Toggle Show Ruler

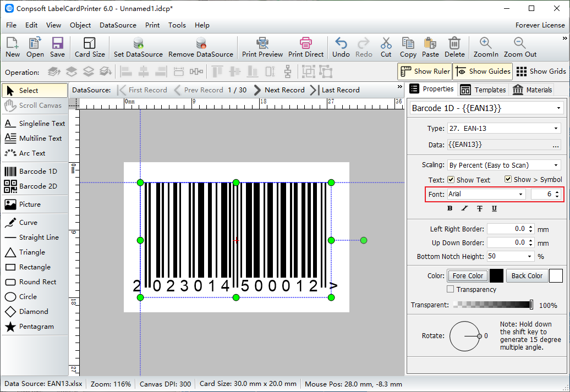click(x=425, y=71)
